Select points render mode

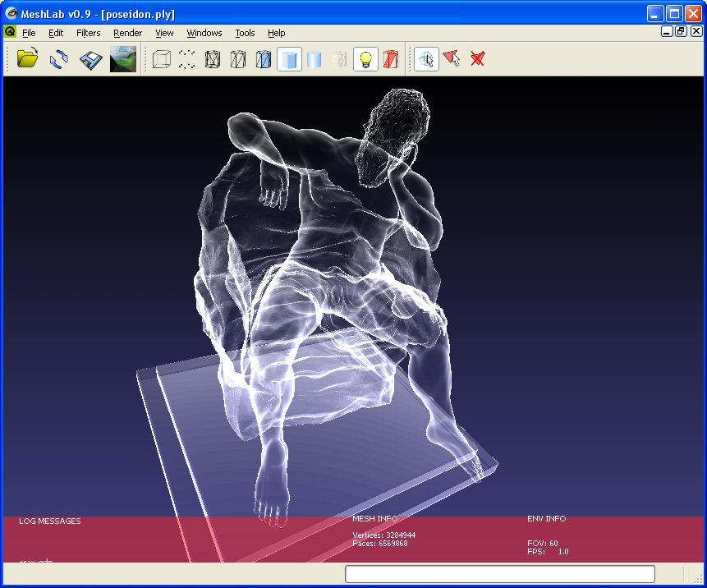[x=187, y=59]
